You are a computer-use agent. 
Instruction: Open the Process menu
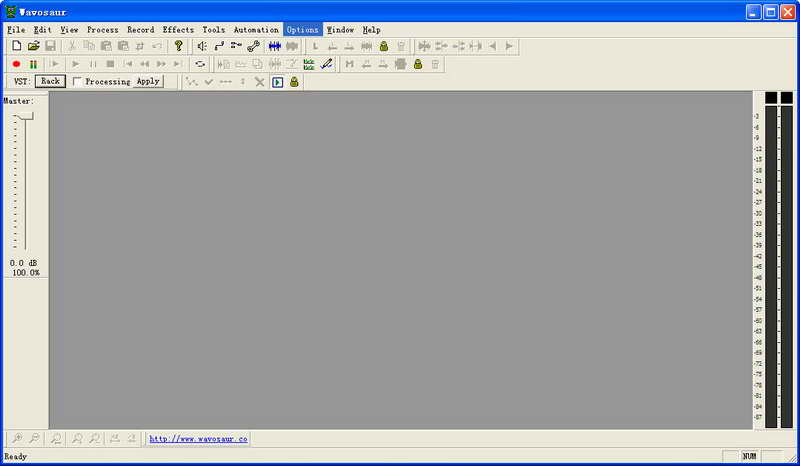[x=103, y=30]
